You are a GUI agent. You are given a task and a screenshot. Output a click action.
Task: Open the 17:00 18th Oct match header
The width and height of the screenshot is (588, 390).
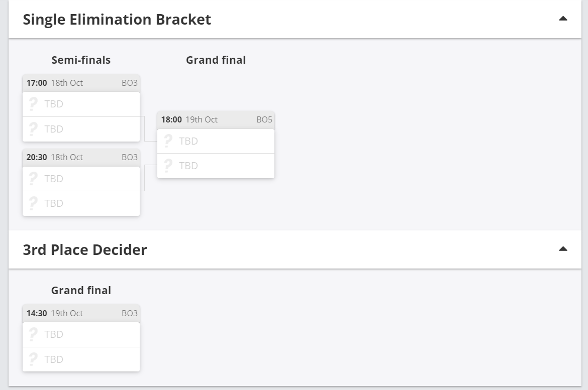pos(81,83)
